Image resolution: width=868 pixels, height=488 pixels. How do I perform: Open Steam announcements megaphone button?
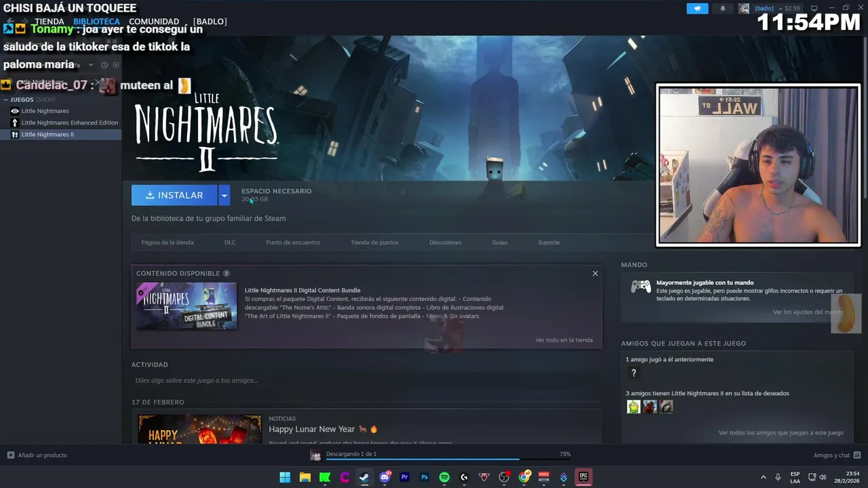pyautogui.click(x=697, y=8)
